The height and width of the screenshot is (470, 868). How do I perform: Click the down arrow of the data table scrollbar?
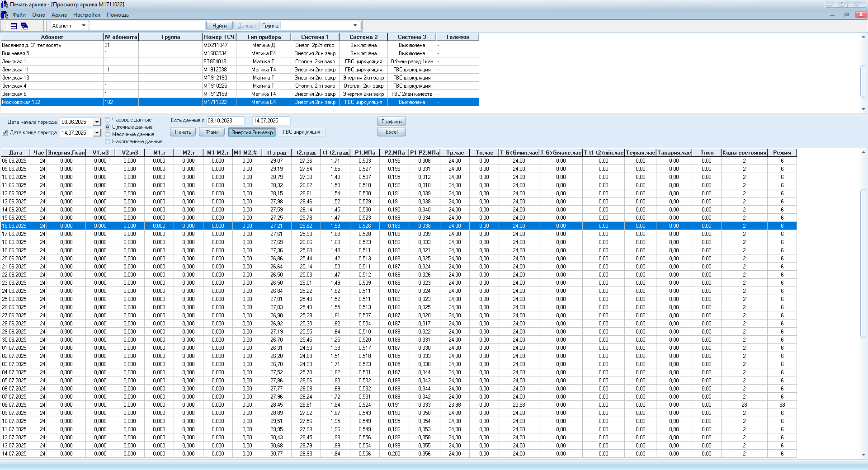(x=863, y=455)
